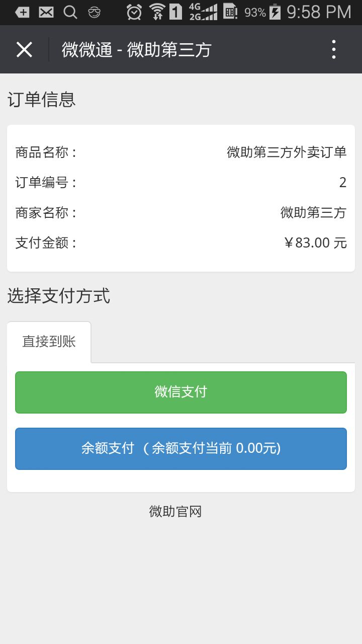This screenshot has height=644, width=362.
Task: Tap the smiley face notification icon
Action: 94,12
